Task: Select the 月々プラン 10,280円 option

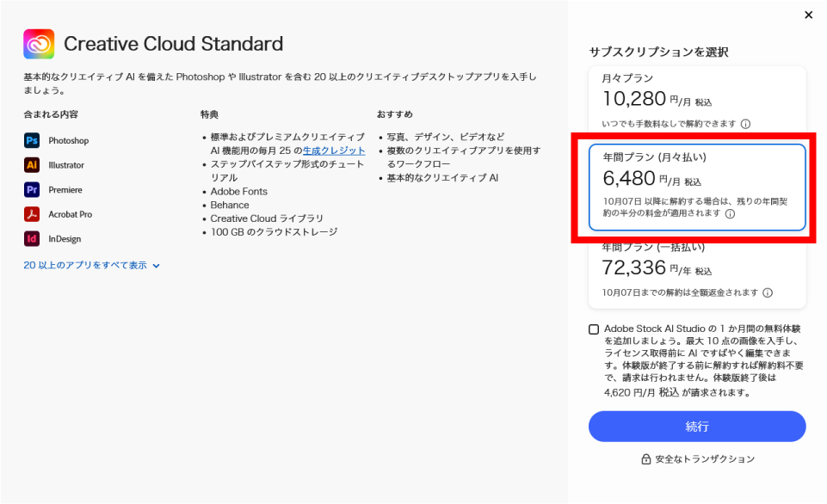Action: click(697, 101)
